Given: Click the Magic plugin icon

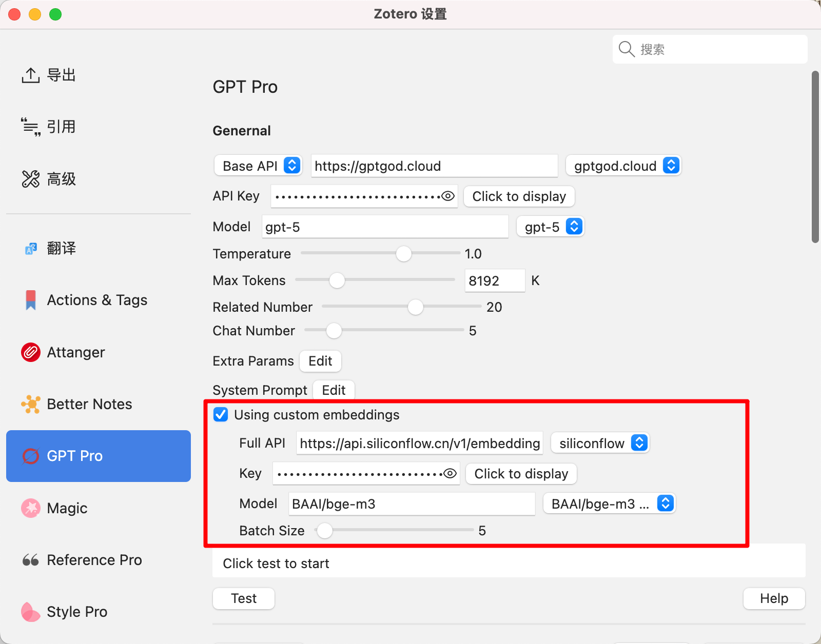Looking at the screenshot, I should (x=31, y=508).
